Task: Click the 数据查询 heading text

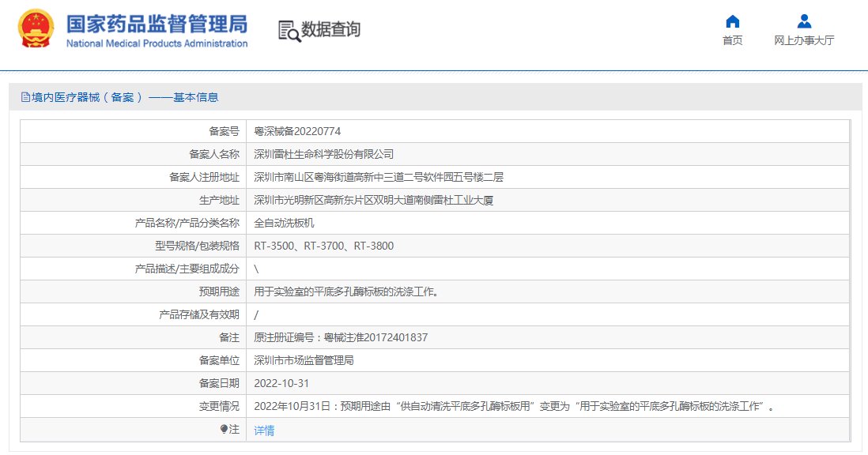Action: (x=330, y=30)
